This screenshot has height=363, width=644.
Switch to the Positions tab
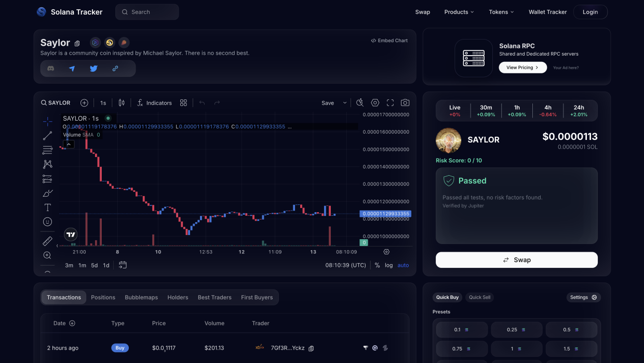103,297
